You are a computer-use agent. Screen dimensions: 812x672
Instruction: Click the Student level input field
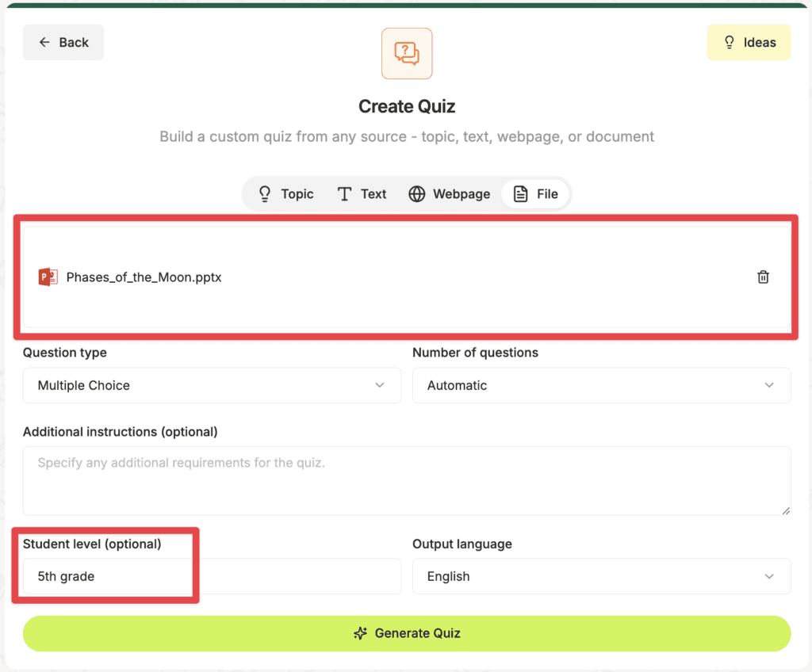pyautogui.click(x=212, y=576)
